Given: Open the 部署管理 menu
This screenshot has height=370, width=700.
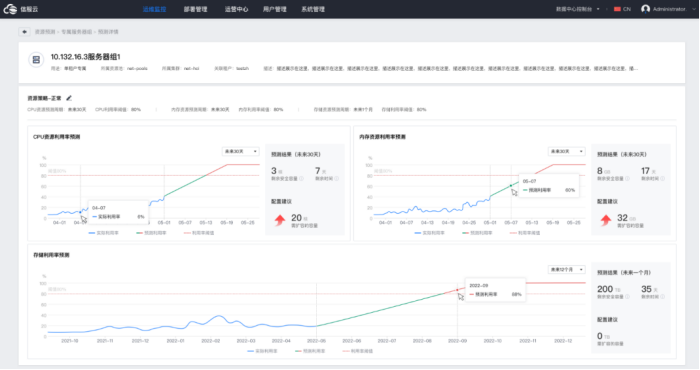Looking at the screenshot, I should click(195, 9).
